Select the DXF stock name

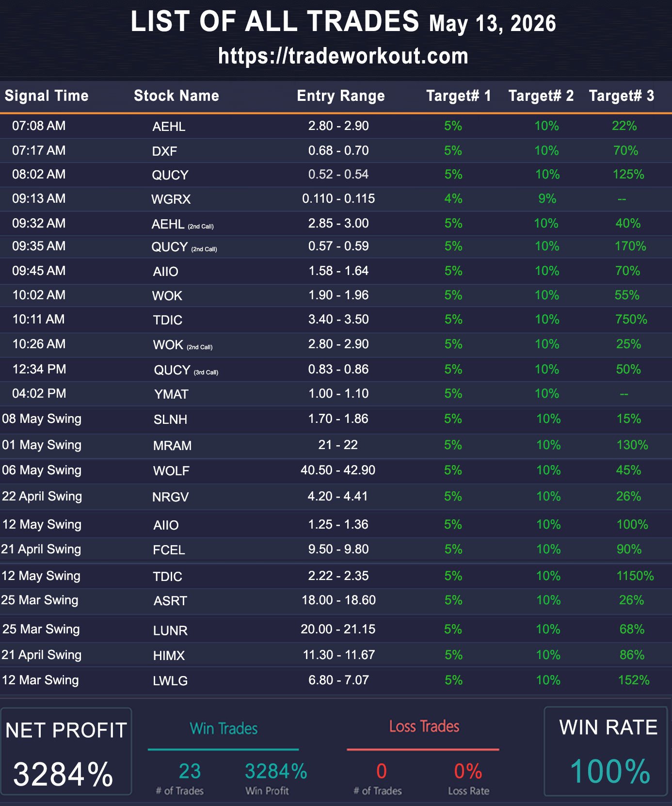coord(164,151)
